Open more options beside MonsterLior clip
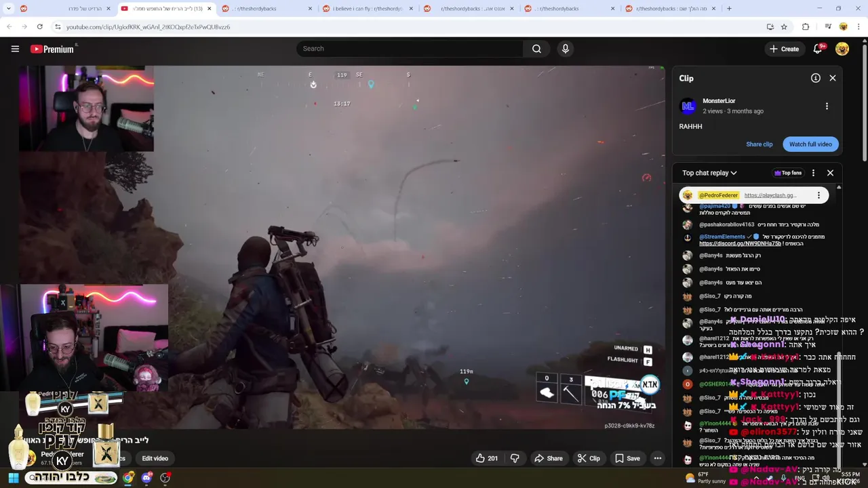Viewport: 868px width, 488px height. point(827,106)
